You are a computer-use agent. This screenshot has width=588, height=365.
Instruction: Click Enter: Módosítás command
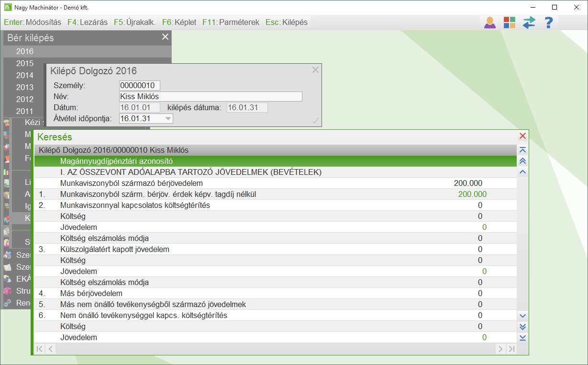coord(33,22)
